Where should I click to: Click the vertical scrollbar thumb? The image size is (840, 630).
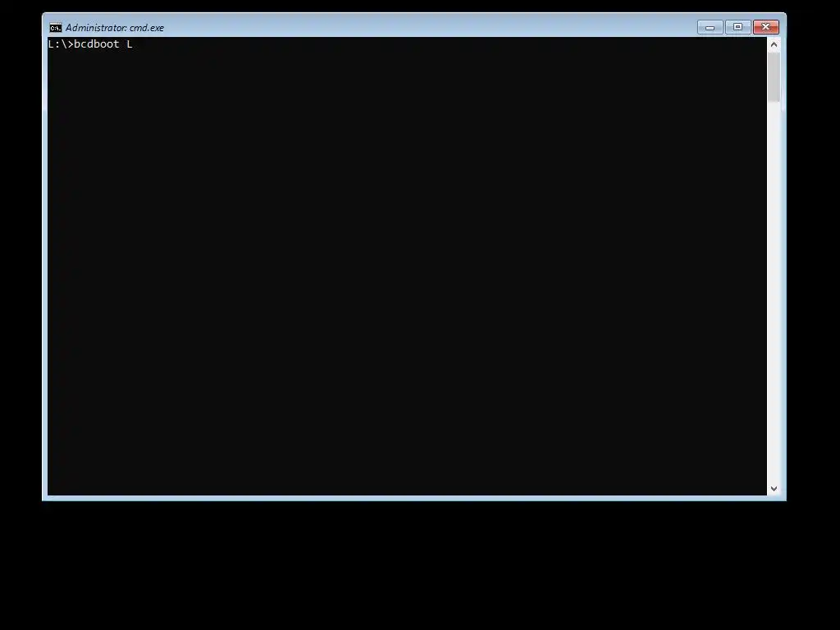point(774,76)
